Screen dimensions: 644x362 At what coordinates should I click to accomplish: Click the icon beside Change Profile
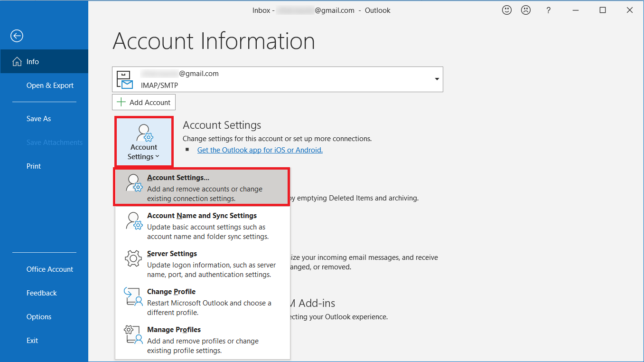(133, 297)
